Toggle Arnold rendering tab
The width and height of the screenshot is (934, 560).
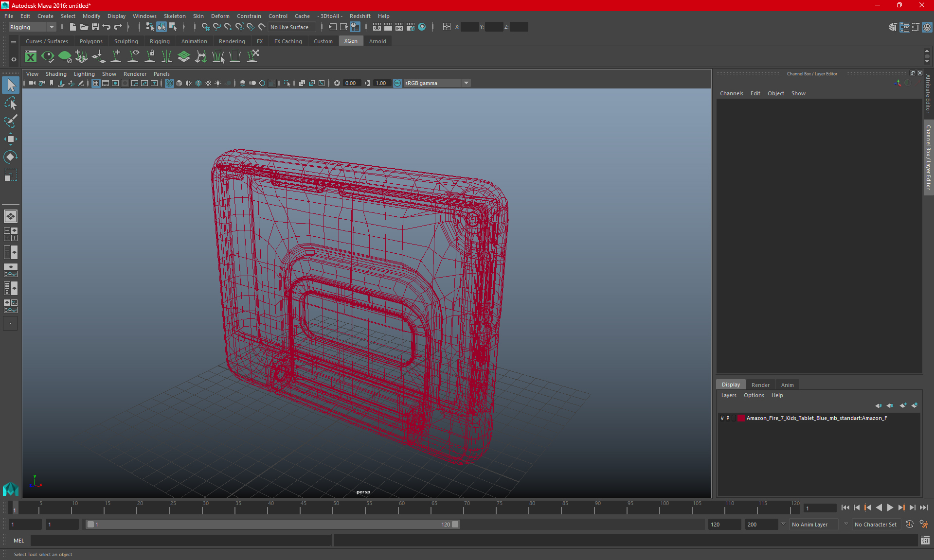tap(378, 41)
